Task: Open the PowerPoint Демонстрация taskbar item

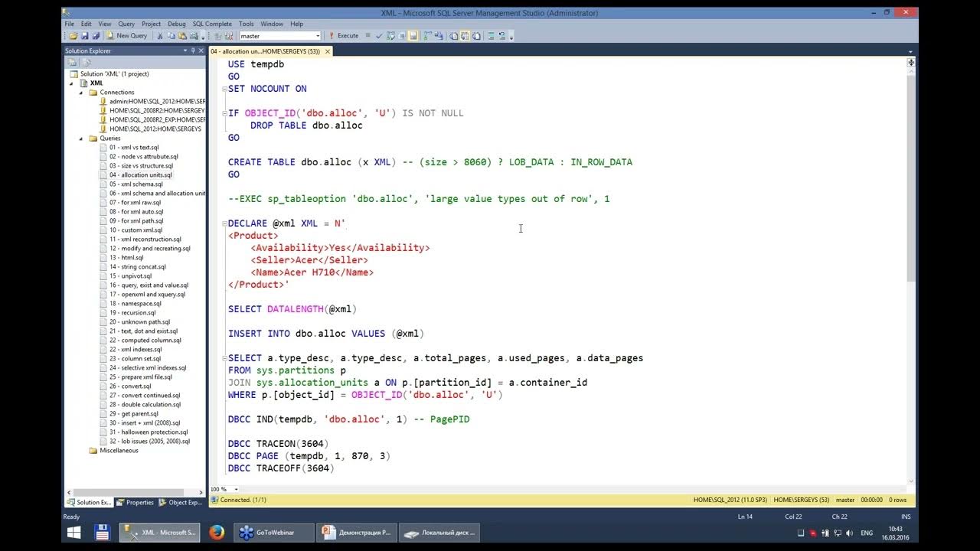Action: (x=356, y=533)
